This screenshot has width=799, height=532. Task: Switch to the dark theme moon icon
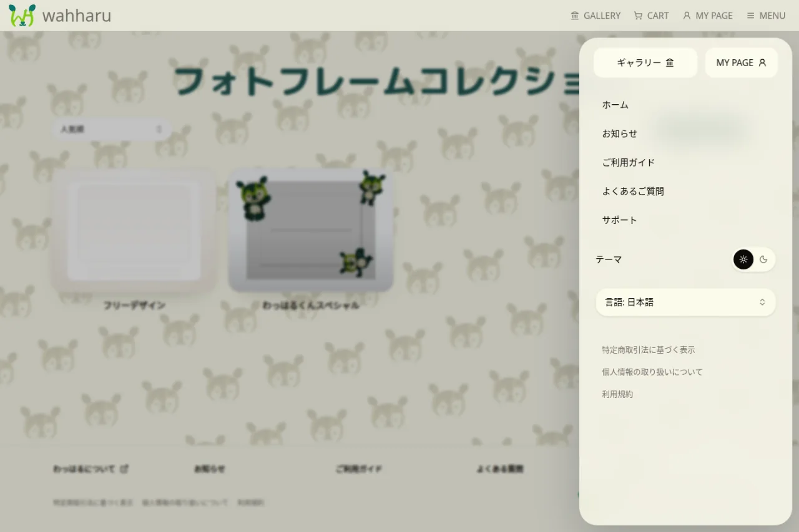(763, 259)
